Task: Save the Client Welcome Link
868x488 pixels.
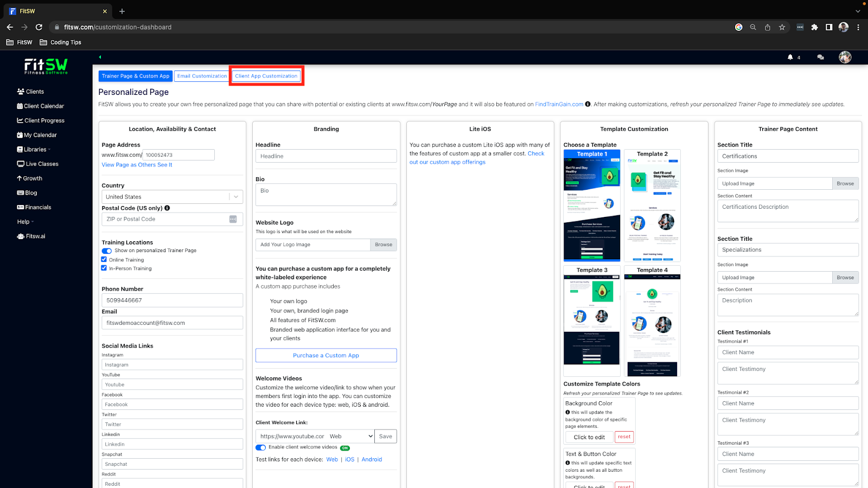Action: click(x=386, y=436)
